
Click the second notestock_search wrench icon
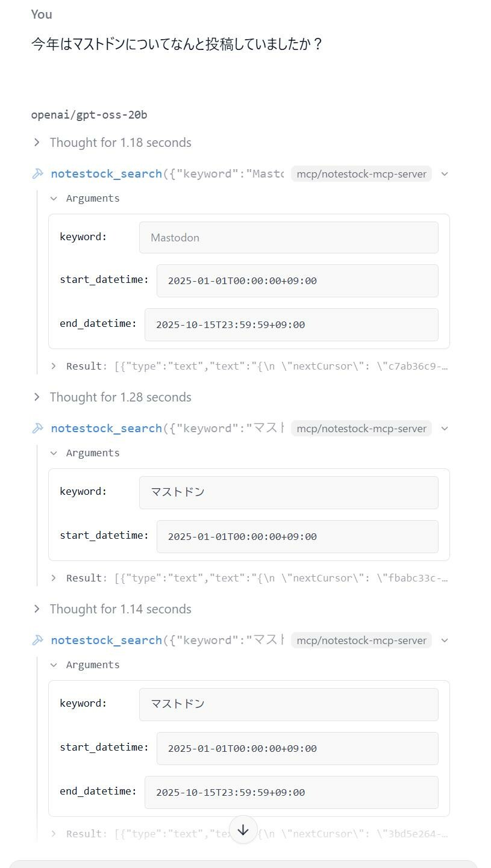pos(38,429)
